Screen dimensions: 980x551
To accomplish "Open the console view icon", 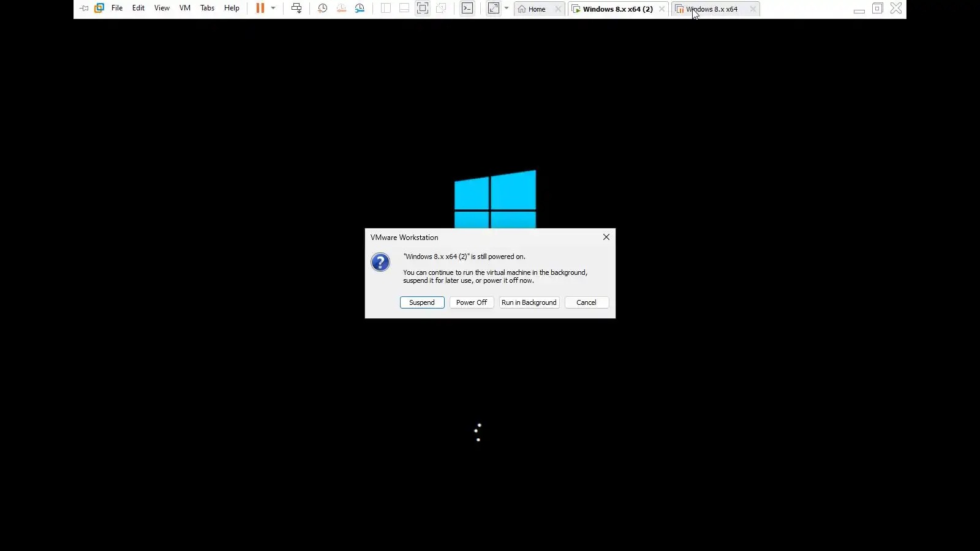I will coord(467,9).
